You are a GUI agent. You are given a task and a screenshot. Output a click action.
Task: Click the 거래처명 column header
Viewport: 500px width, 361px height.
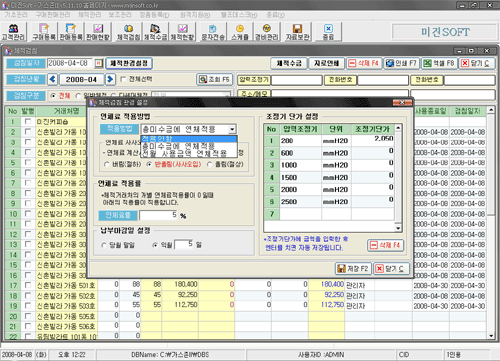(x=66, y=111)
